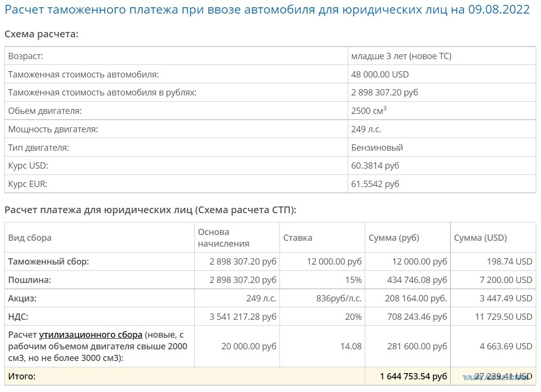This screenshot has width=541, height=392.
Task: Select the value '48 000.00 USD'
Action: coord(380,75)
